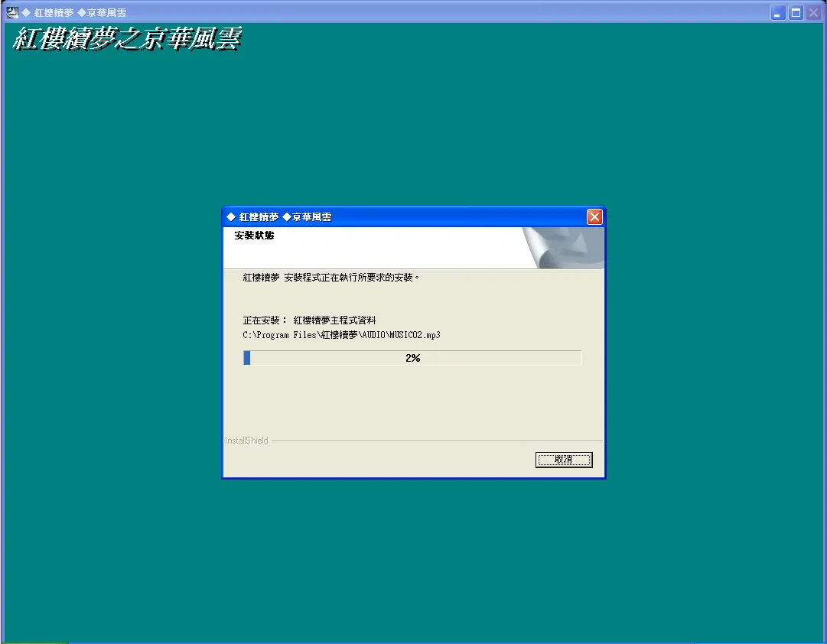Click the installer dialog title bar text
This screenshot has height=644, width=827.
[x=279, y=216]
